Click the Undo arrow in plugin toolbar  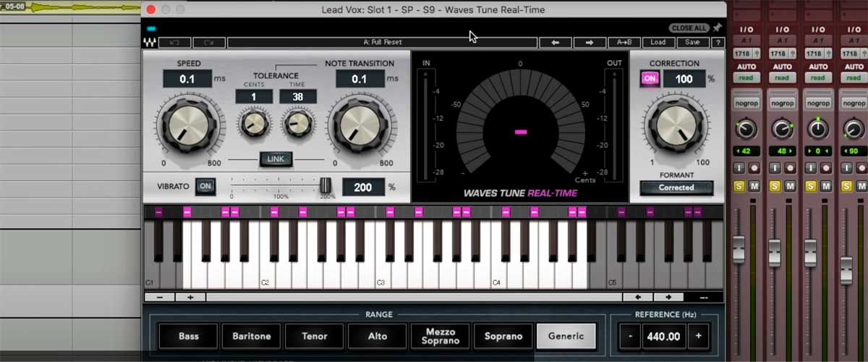click(174, 43)
